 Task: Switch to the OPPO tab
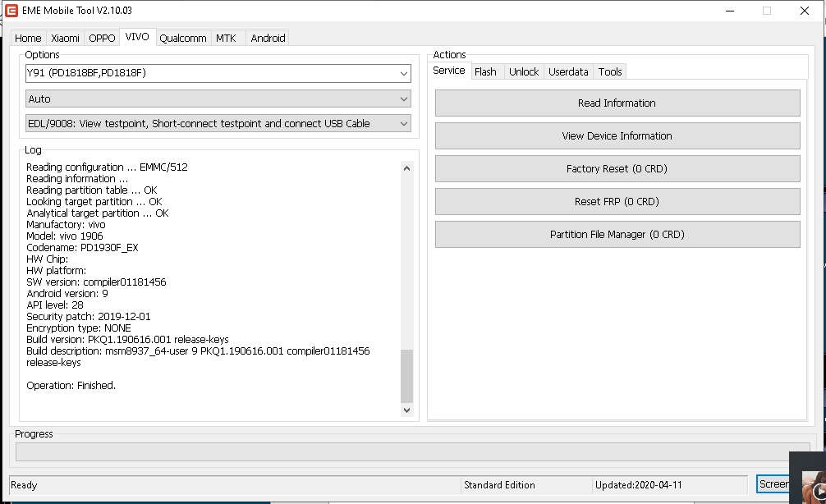click(x=102, y=38)
